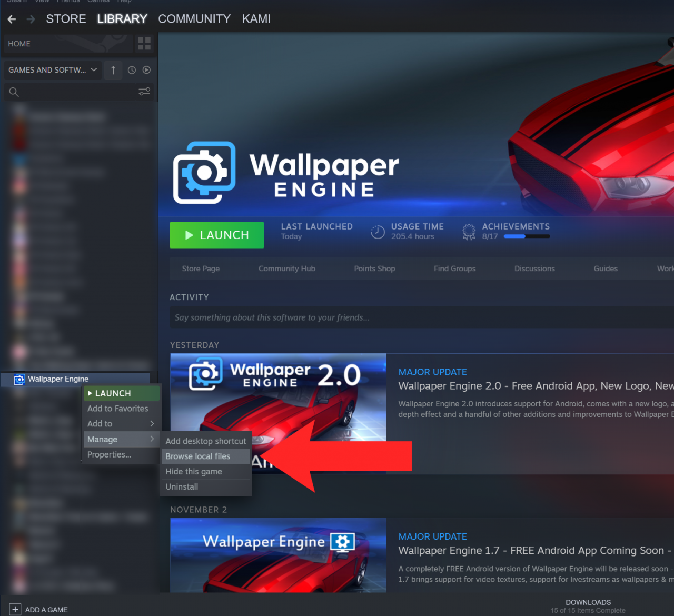
Task: Click the library search magnifier icon
Action: tap(14, 92)
